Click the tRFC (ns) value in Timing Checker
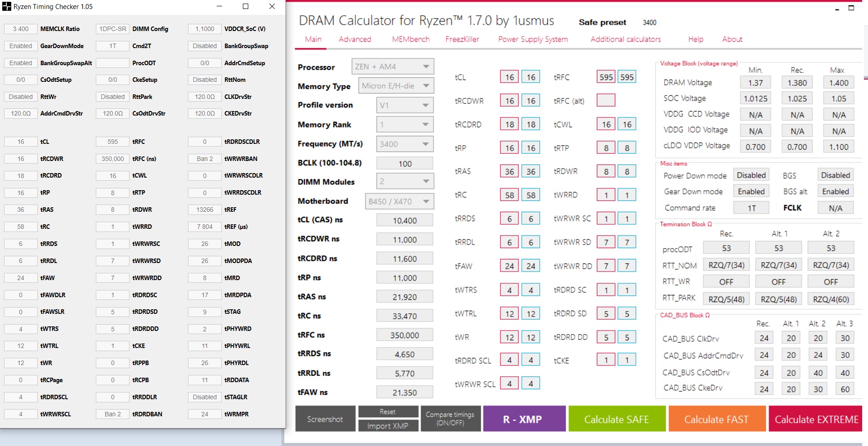The image size is (868, 446). pyautogui.click(x=112, y=159)
